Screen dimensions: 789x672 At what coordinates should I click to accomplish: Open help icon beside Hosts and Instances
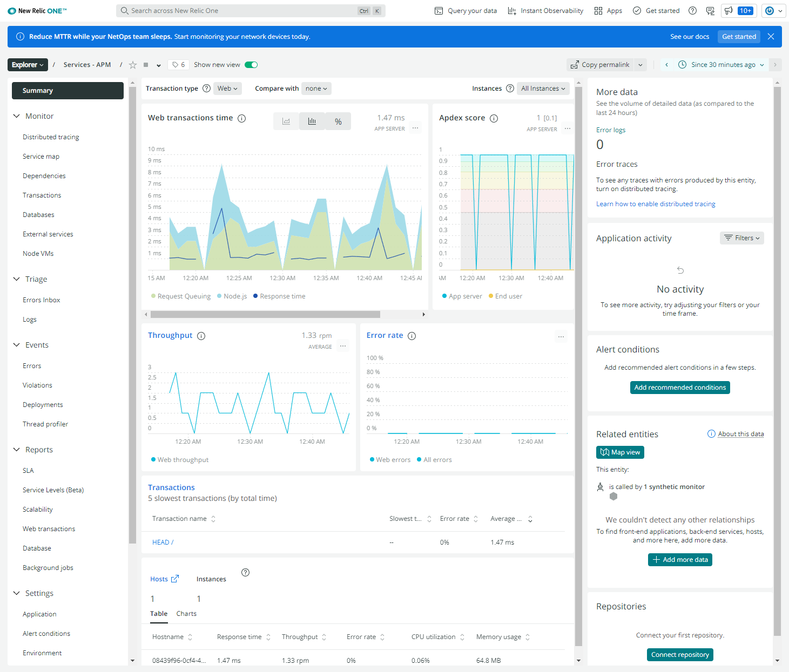245,572
